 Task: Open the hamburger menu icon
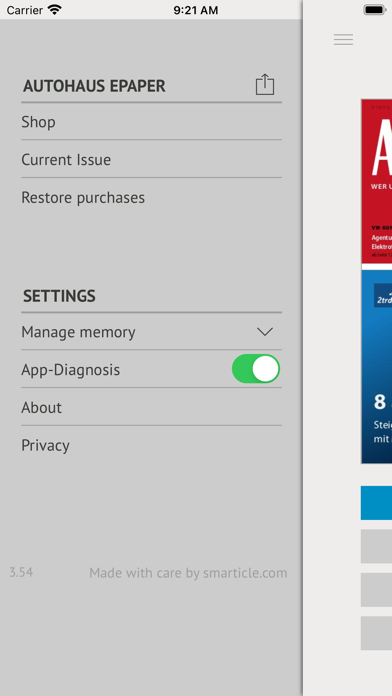pyautogui.click(x=343, y=40)
